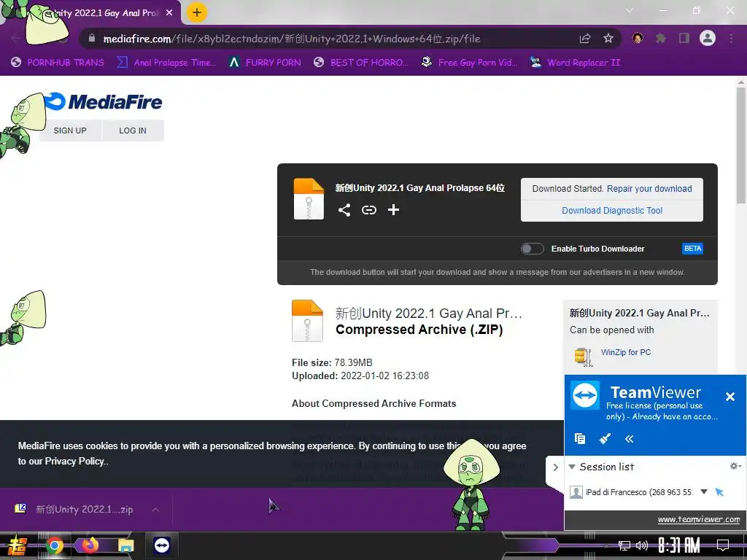Visit www.teamviewer.com link
The width and height of the screenshot is (747, 560).
pos(699,519)
